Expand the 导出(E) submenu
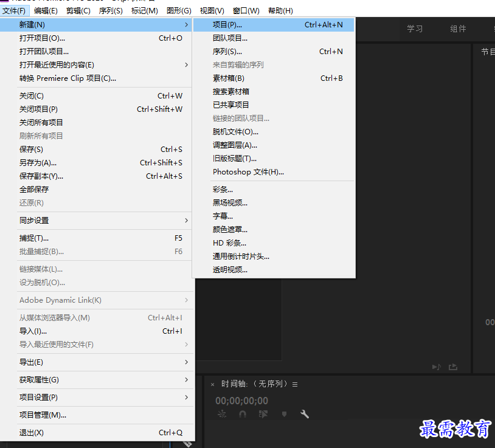495x448 pixels. coord(96,362)
